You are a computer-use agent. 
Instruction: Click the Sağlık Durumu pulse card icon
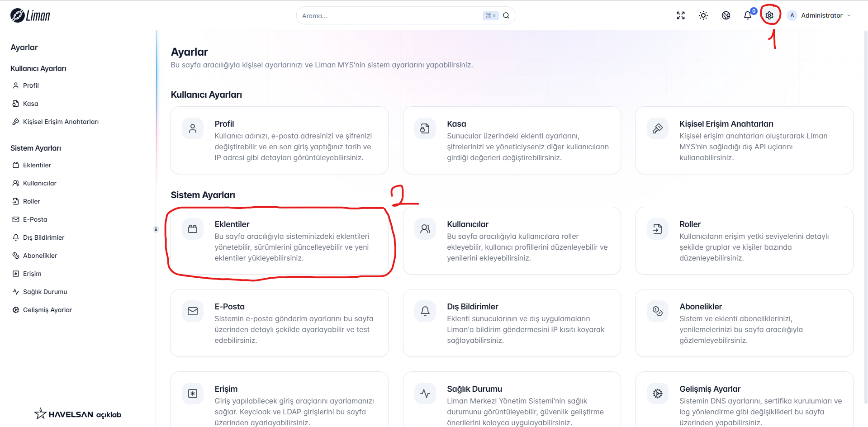[425, 394]
